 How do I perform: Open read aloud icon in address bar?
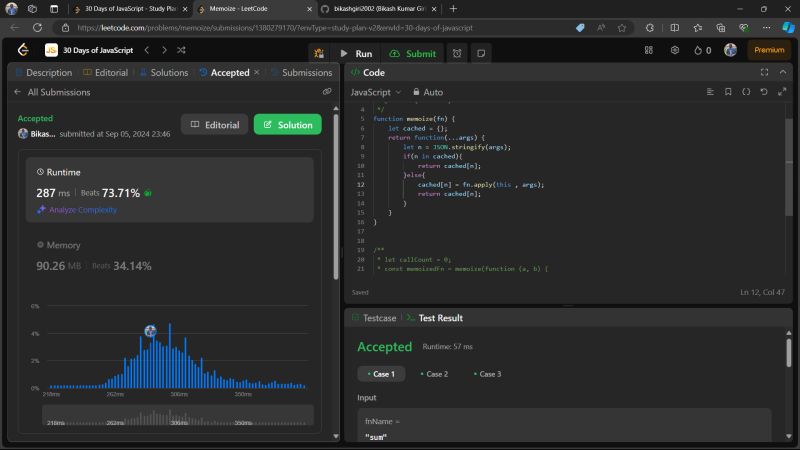coord(601,28)
